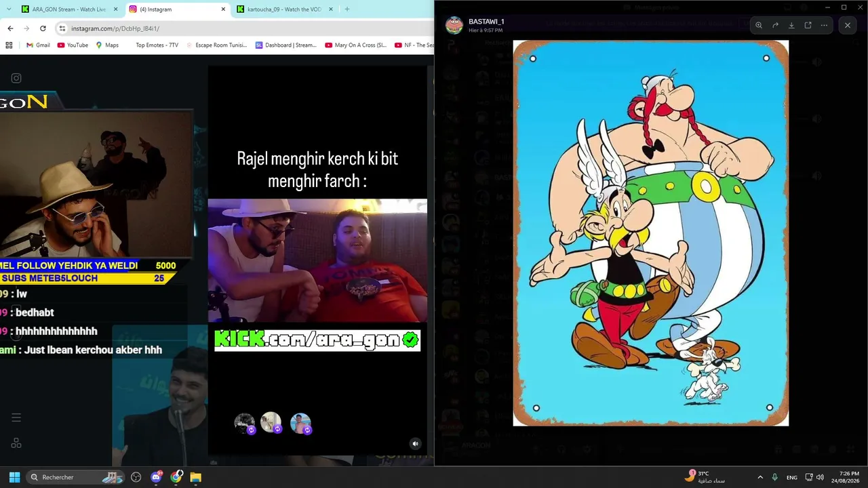Screen dimensions: 868x488
Task: Click the second collaborator avatar under reel
Action: pos(271,423)
